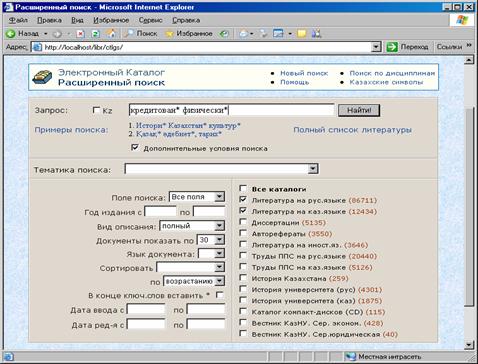478x364 pixels.
Task: Open the Избранное menu in menu bar
Action: pyautogui.click(x=111, y=20)
